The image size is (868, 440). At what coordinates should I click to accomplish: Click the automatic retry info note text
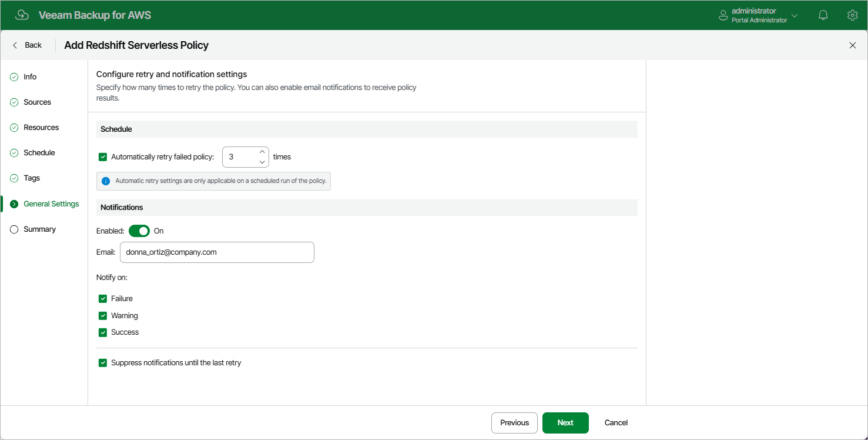pos(221,181)
